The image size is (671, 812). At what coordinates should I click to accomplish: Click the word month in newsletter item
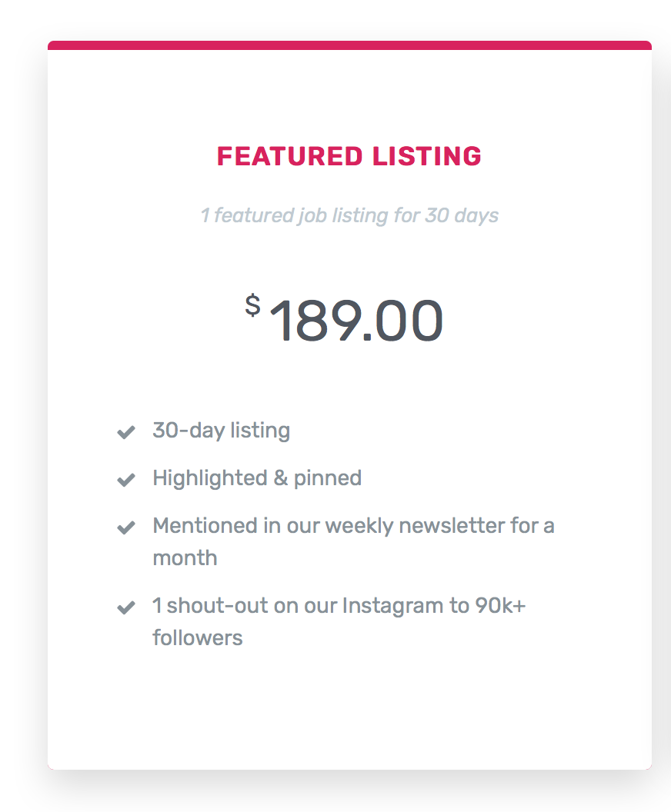(x=185, y=558)
